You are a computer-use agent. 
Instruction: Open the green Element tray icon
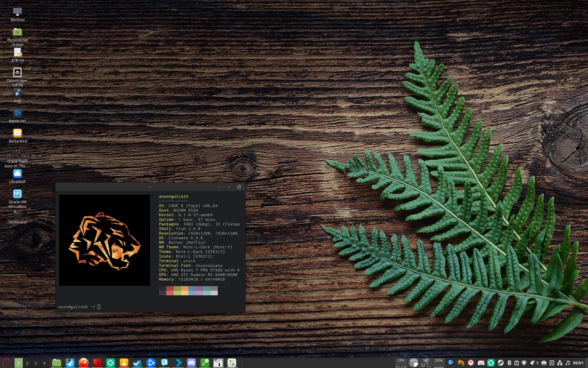pyautogui.click(x=491, y=363)
